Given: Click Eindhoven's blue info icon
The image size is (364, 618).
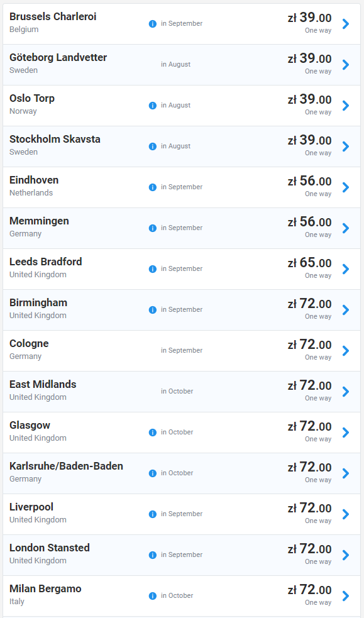Looking at the screenshot, I should pos(153,187).
